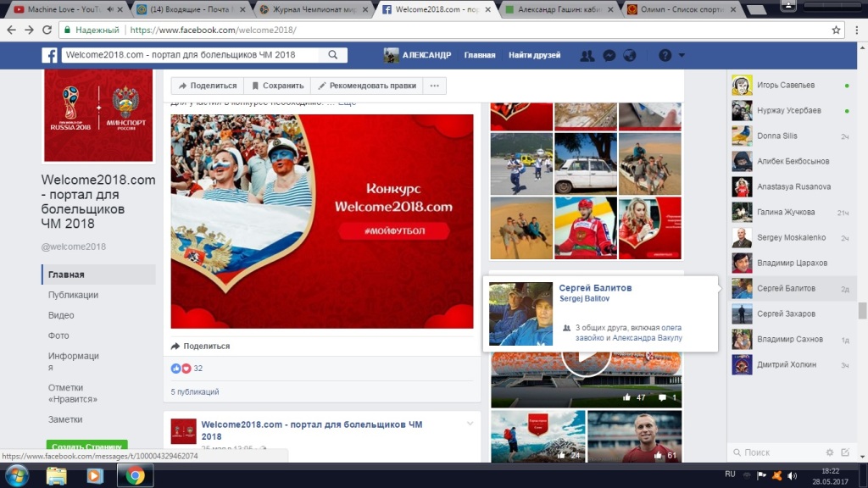Open Messenger icon in top bar
The height and width of the screenshot is (488, 868).
tap(609, 55)
